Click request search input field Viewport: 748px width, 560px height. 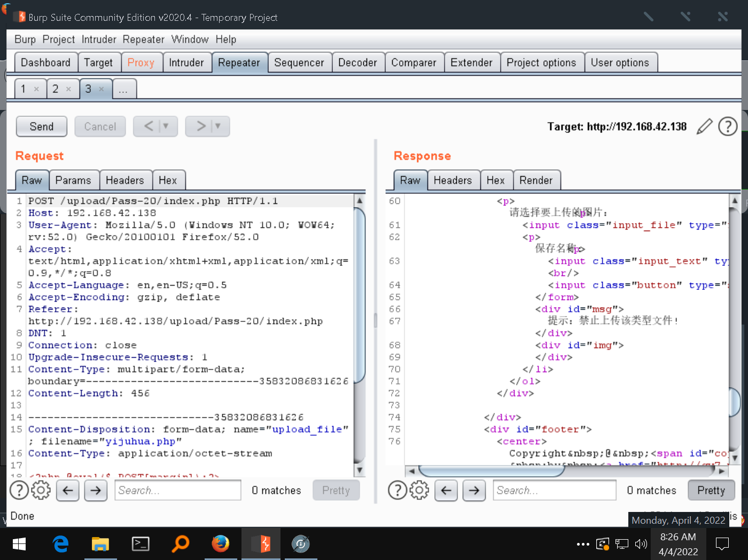178,490
